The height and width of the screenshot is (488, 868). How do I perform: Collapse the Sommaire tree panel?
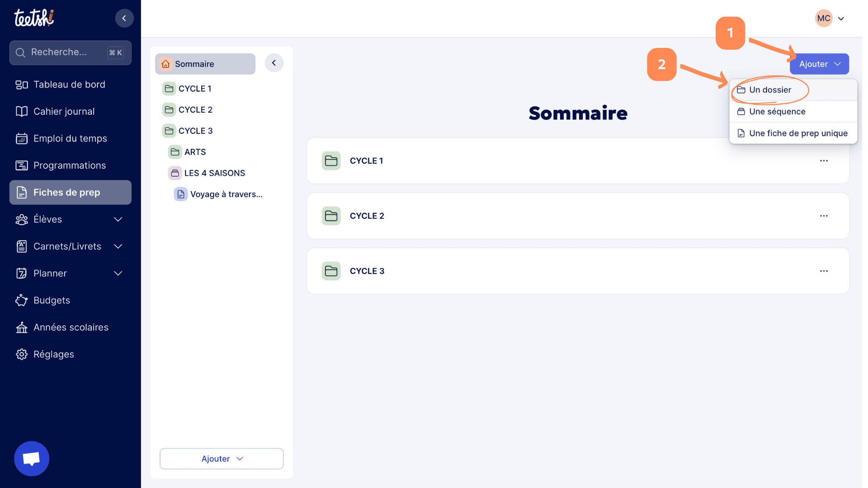[x=274, y=63]
